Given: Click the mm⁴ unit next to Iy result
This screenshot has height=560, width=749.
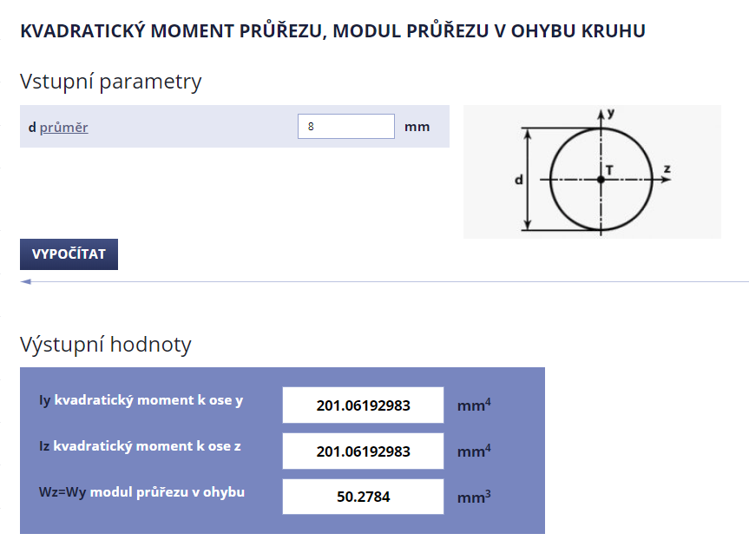Looking at the screenshot, I should pos(474,405).
